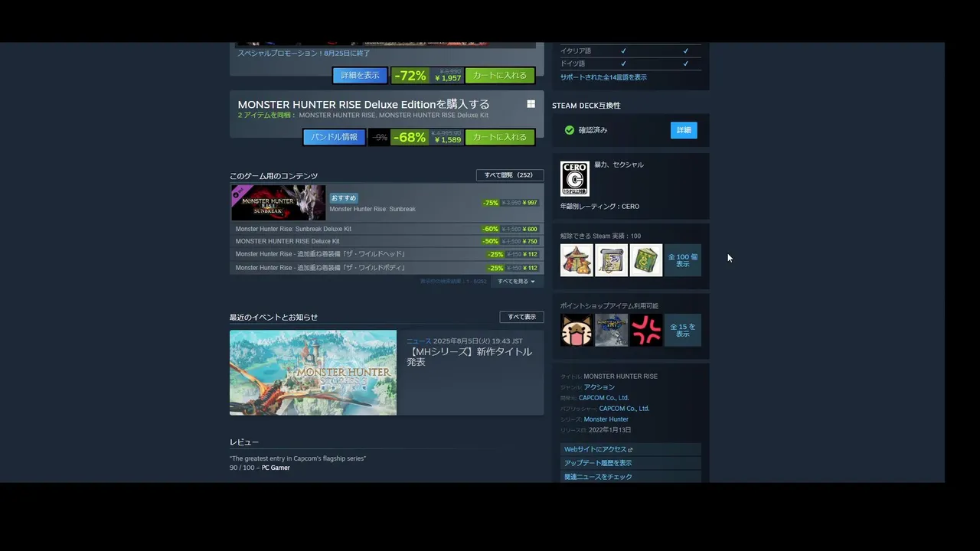Viewport: 980px width, 551px height.
Task: Click the green verified checkmark icon
Action: pos(570,130)
